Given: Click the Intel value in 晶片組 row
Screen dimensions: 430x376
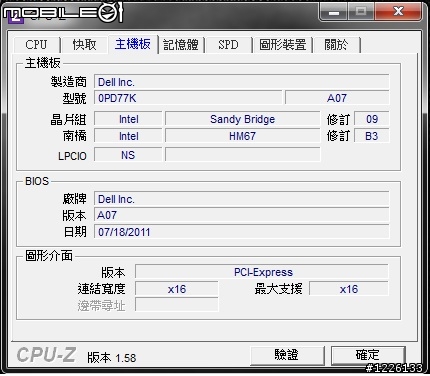Looking at the screenshot, I should click(128, 119).
